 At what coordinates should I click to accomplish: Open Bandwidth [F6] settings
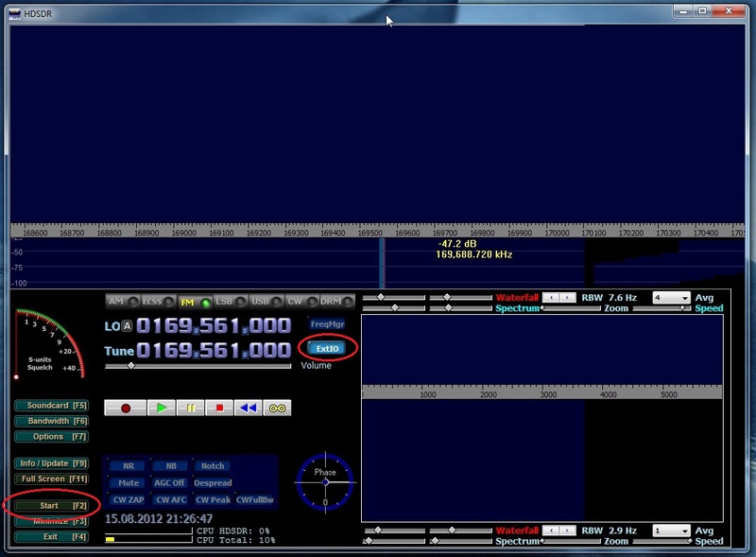(52, 421)
